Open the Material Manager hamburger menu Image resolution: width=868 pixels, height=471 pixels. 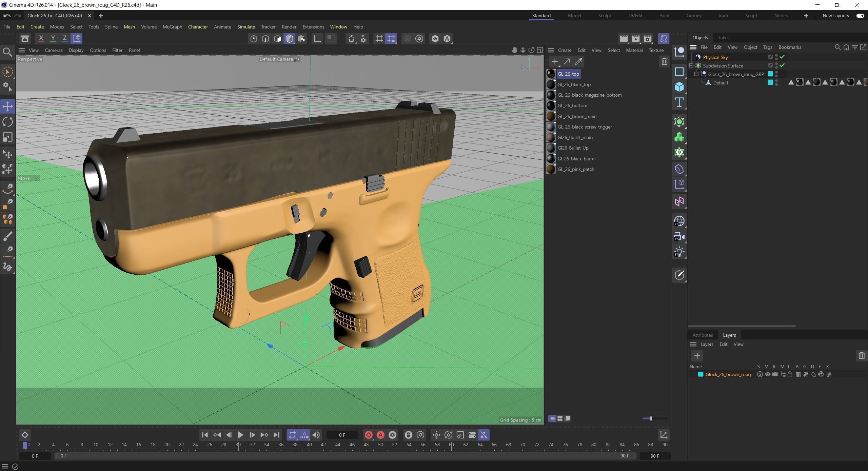pos(551,50)
